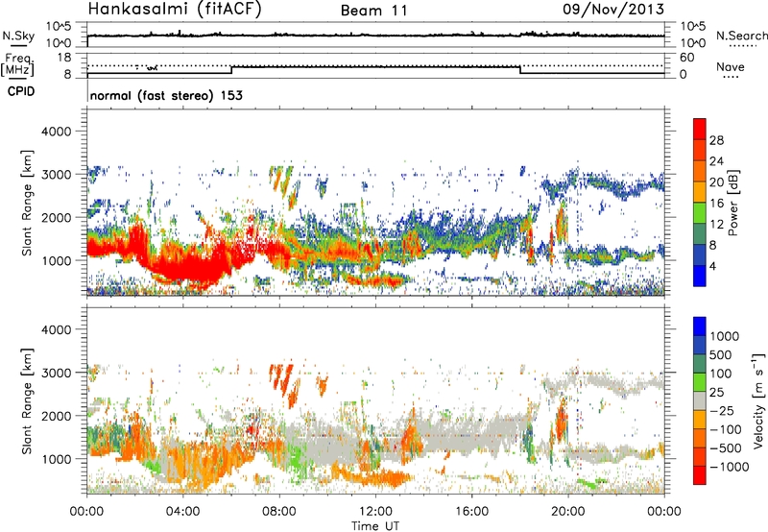Image resolution: width=768 pixels, height=532 pixels.
Task: Click the "12" Power colorbar tick value
Action: [x=716, y=225]
